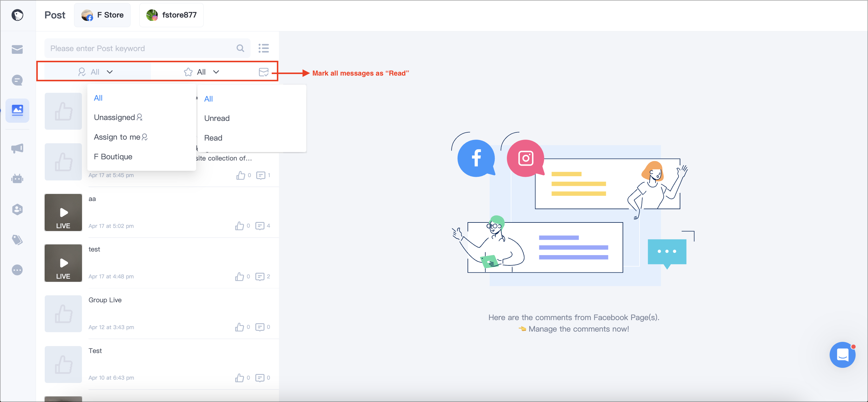This screenshot has width=868, height=402.
Task: Click comment icon on Apr 10 Test post
Action: (x=260, y=378)
